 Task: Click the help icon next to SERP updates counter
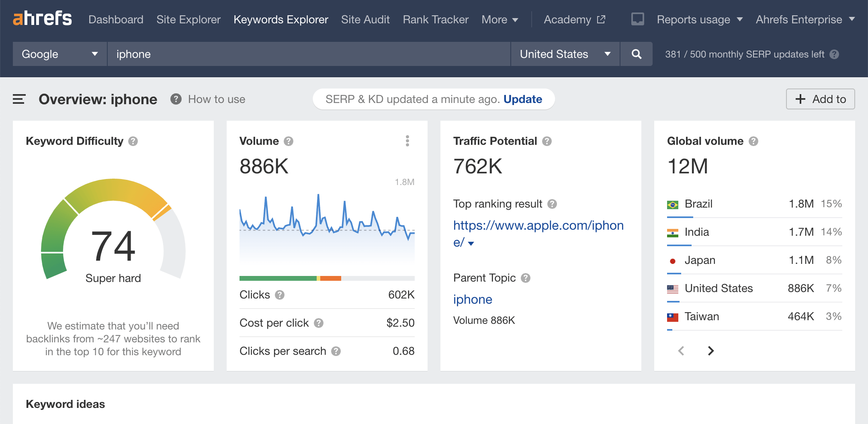click(835, 54)
